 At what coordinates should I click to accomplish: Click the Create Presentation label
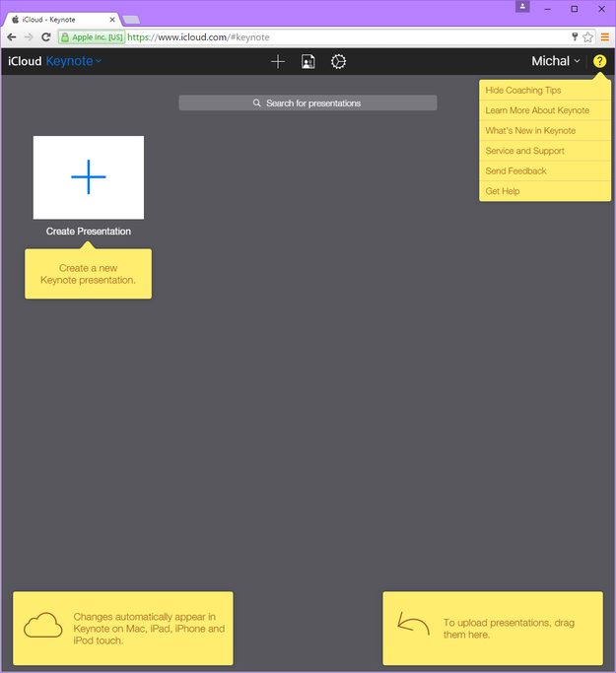(89, 232)
